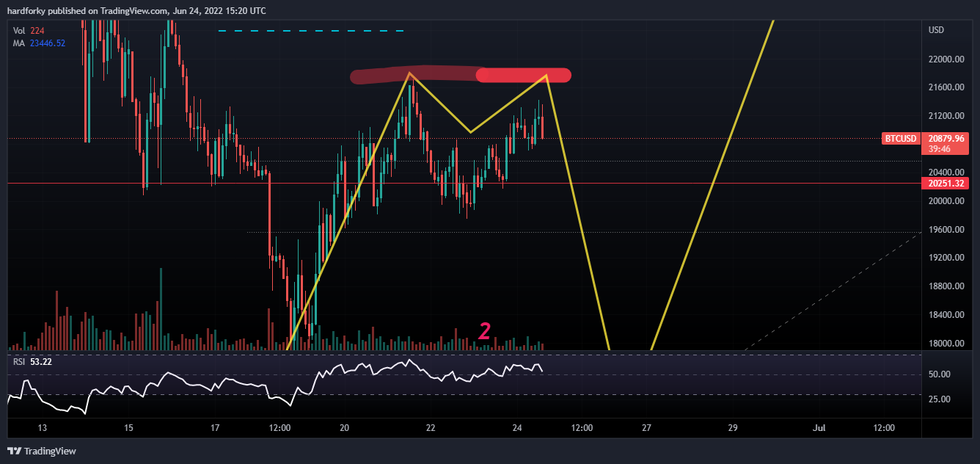Click the 29 date label on the time axis
This screenshot has width=980, height=464.
733,428
